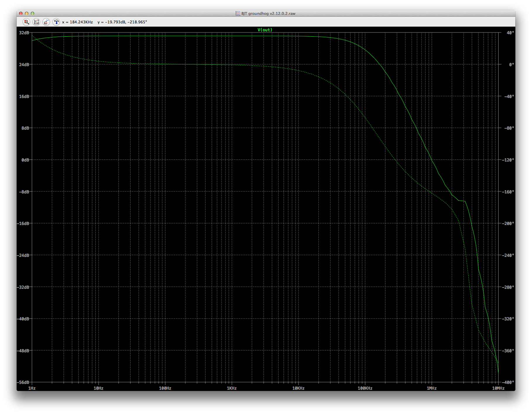Open the hammer control panel icon
Screen dimensions: 532x414
(x=56, y=22)
